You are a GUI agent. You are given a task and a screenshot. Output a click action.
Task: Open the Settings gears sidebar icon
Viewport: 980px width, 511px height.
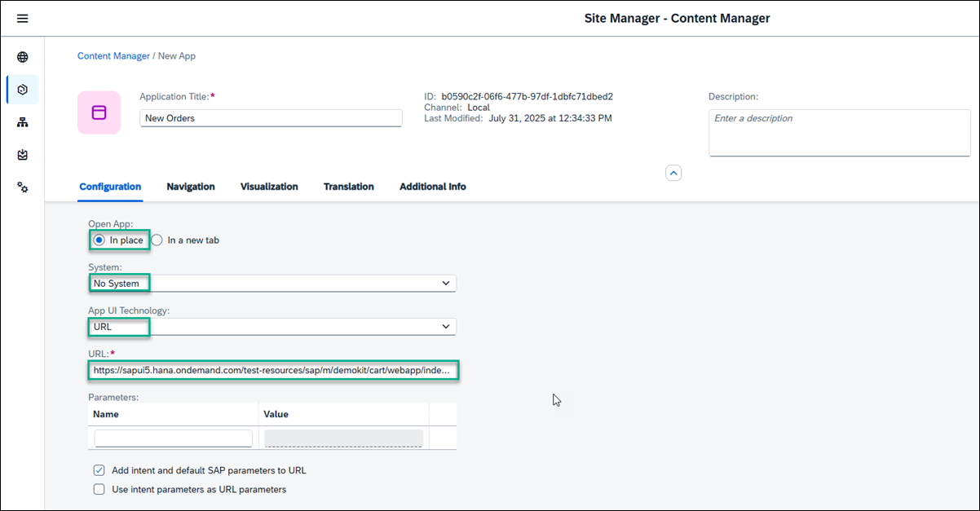coord(23,187)
